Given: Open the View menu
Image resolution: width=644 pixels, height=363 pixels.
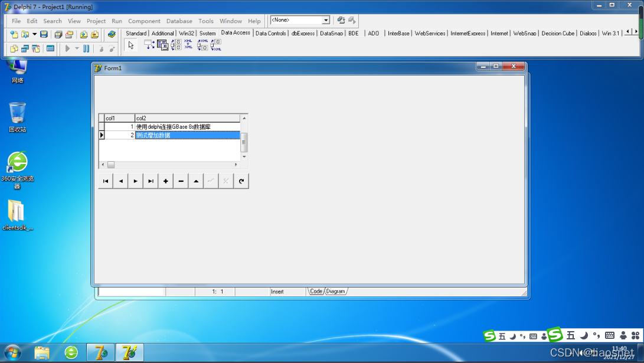Looking at the screenshot, I should [74, 21].
